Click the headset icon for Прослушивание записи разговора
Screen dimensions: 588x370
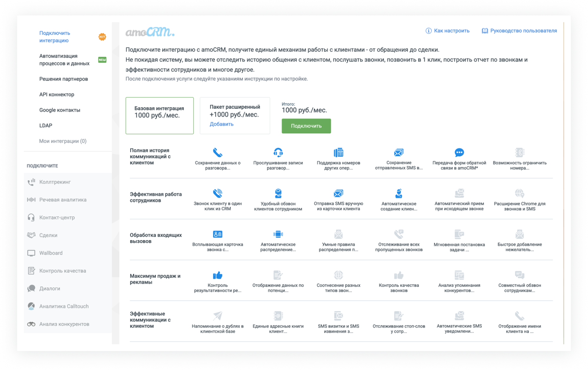[x=278, y=152]
